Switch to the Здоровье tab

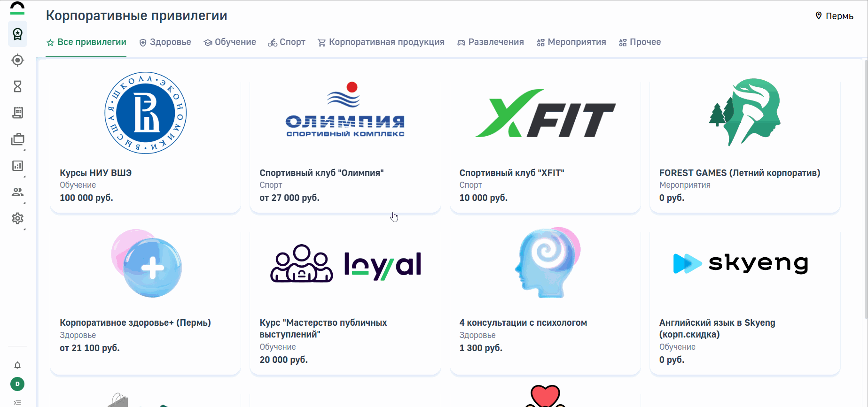point(165,42)
